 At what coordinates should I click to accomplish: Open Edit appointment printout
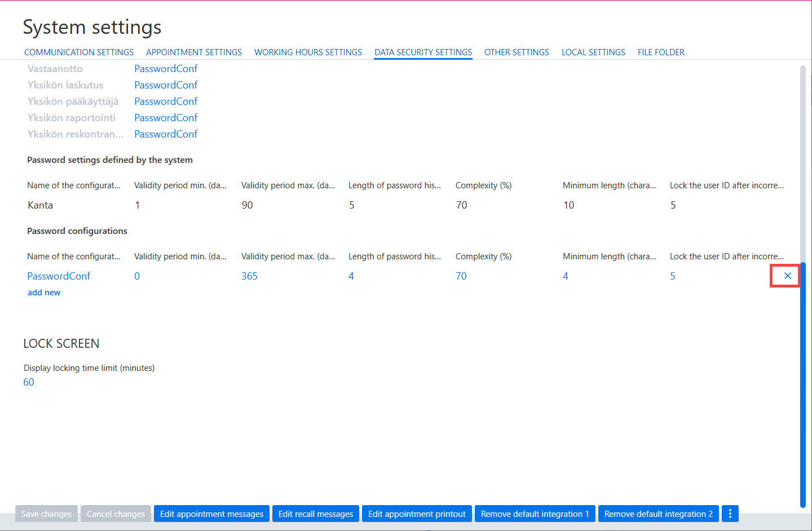click(417, 514)
